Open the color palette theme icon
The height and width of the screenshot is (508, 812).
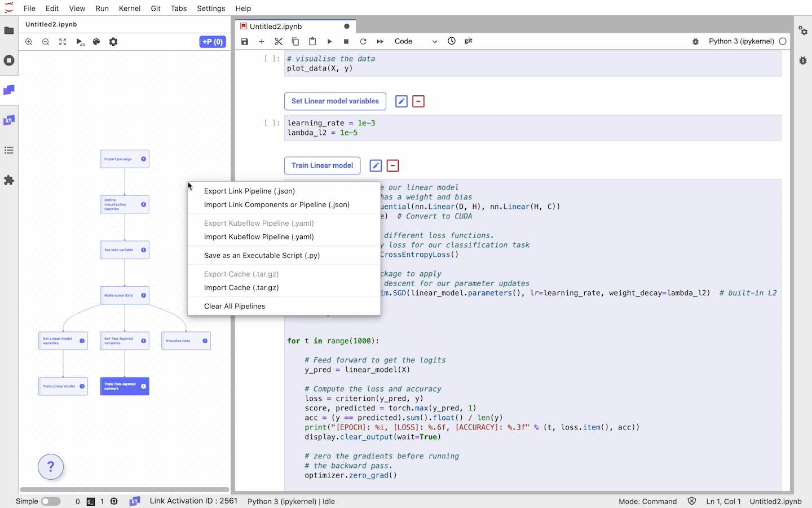tap(96, 42)
